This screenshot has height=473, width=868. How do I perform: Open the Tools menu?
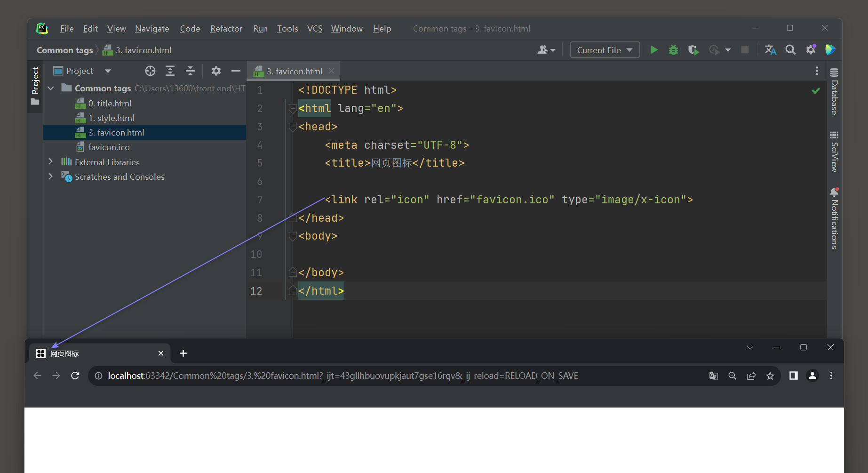coord(287,28)
